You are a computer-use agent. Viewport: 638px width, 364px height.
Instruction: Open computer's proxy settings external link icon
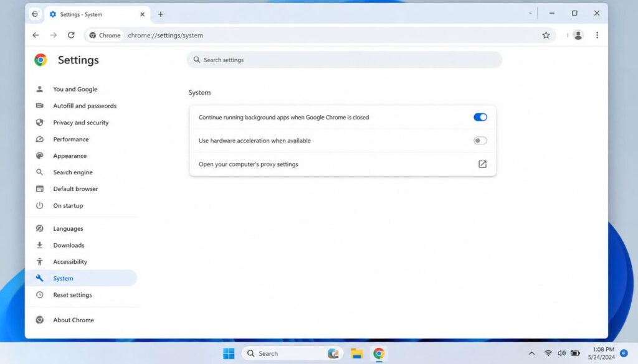[482, 164]
